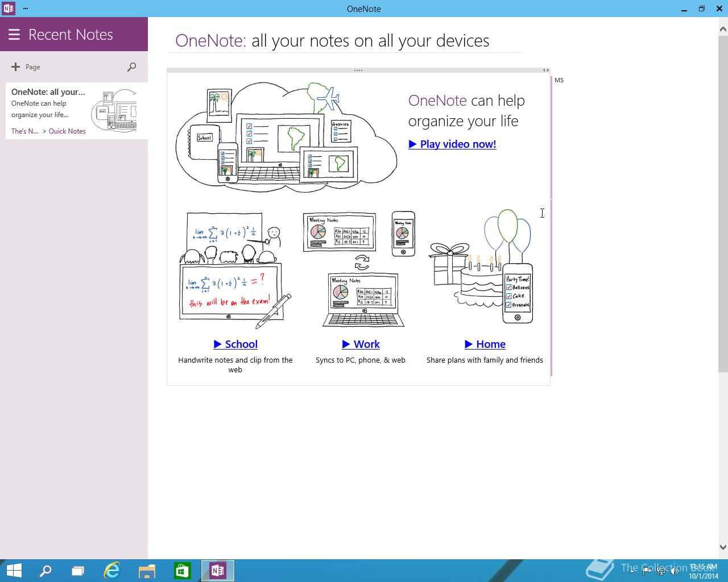728x582 pixels.
Task: Click the note container drag handle dots
Action: pos(358,70)
